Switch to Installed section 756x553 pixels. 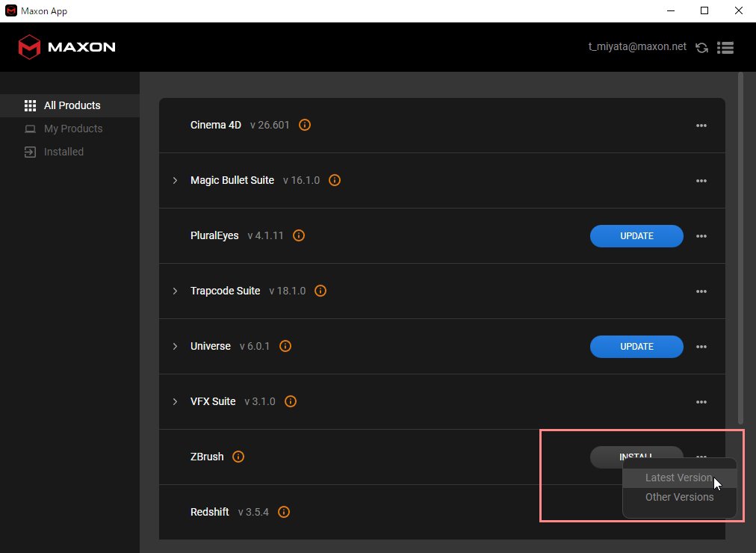[x=70, y=152]
